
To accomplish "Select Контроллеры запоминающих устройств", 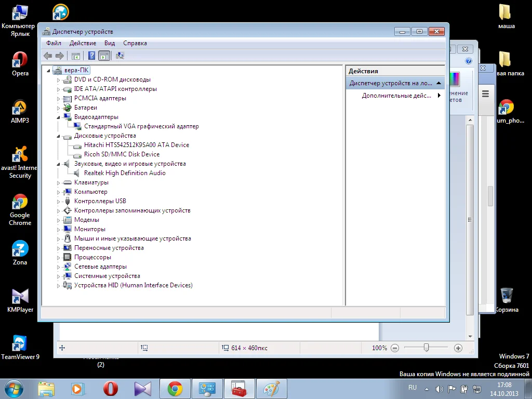I will pyautogui.click(x=132, y=210).
